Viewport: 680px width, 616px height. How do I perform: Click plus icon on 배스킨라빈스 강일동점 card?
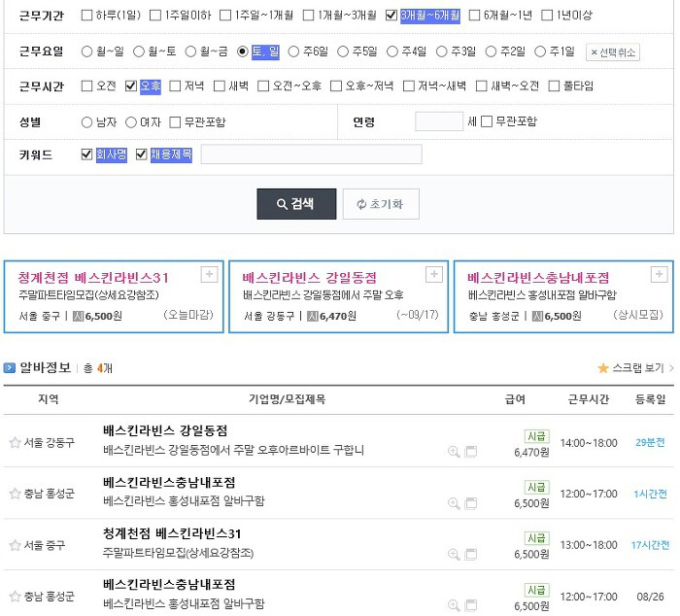[x=433, y=274]
